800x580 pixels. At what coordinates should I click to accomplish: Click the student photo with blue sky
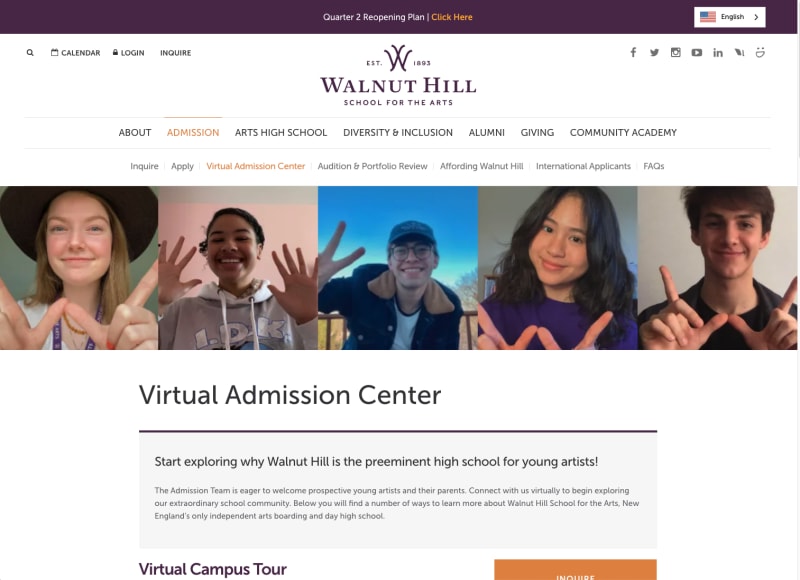(x=398, y=268)
